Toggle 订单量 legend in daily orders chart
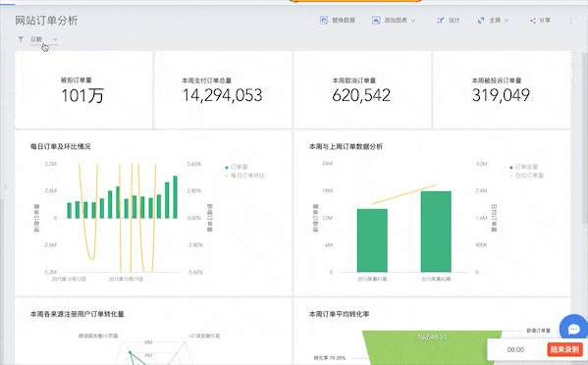Screen dimensions: 588x365 pyautogui.click(x=237, y=167)
